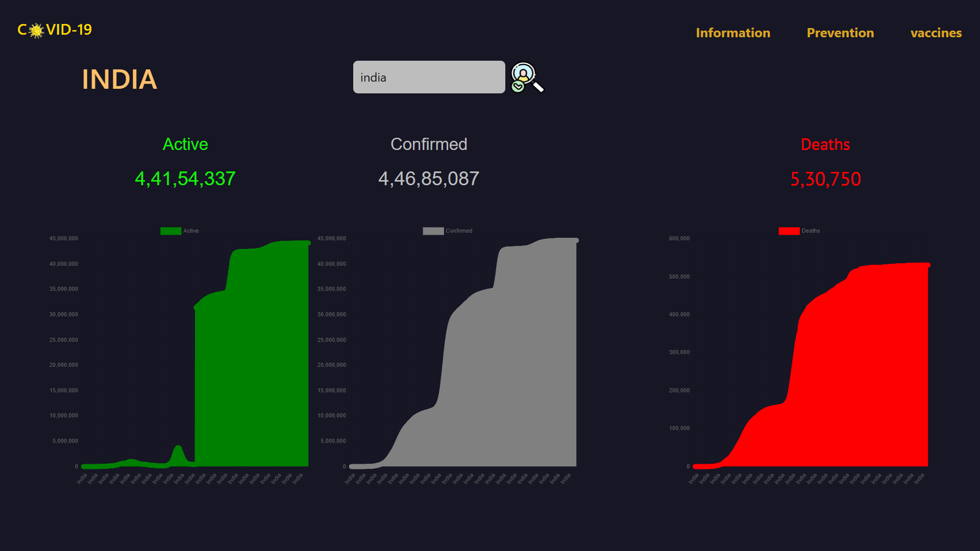Open the Prevention menu link

tap(840, 33)
